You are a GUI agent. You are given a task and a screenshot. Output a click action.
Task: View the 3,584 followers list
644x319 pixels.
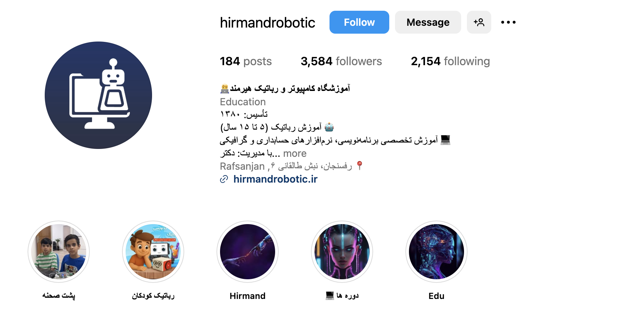[341, 61]
